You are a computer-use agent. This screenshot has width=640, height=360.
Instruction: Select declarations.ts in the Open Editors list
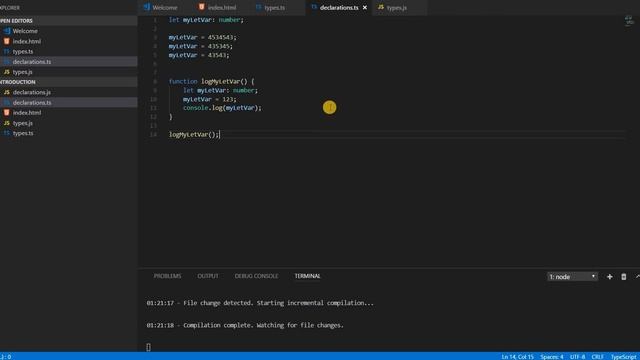tap(69, 62)
